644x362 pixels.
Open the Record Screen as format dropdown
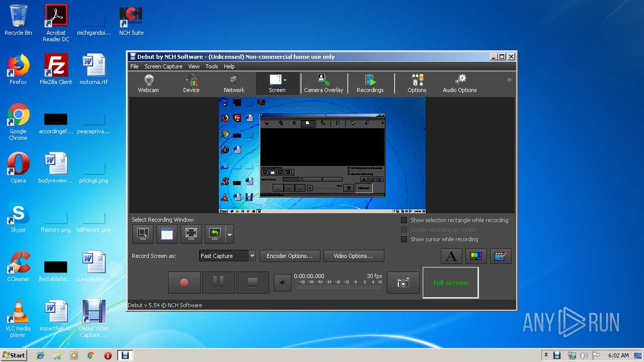click(227, 256)
